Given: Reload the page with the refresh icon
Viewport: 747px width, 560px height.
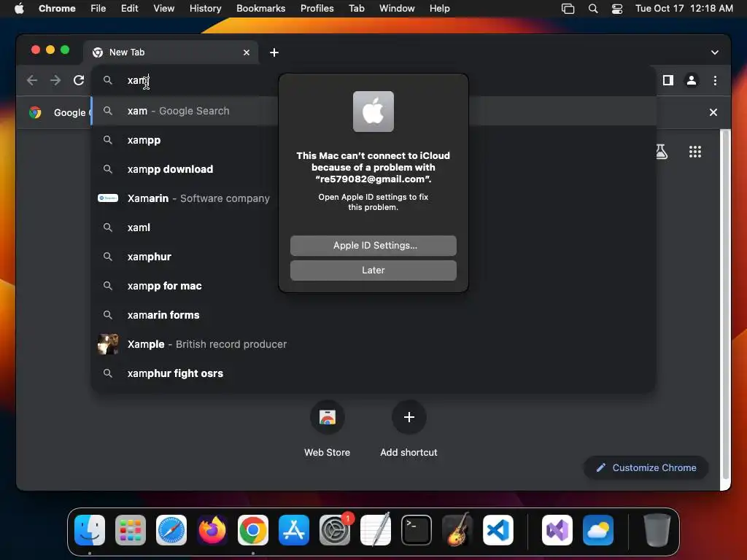Looking at the screenshot, I should (x=79, y=80).
